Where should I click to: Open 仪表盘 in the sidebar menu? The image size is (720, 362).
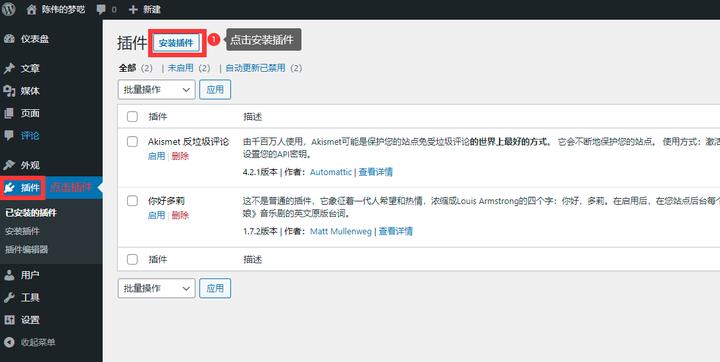click(x=34, y=39)
